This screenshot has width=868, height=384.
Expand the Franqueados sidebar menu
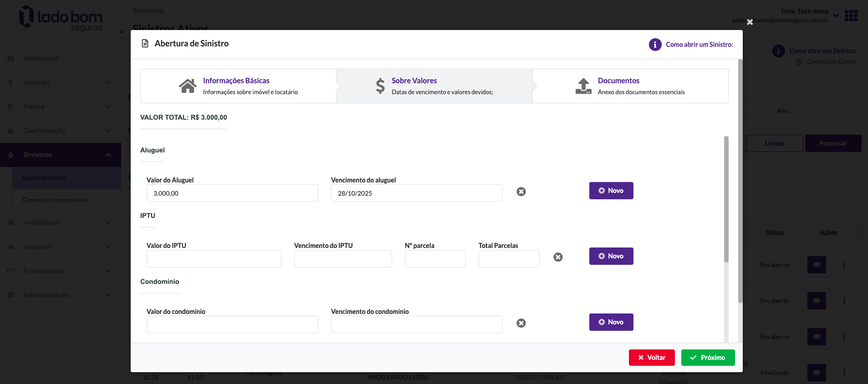60,271
